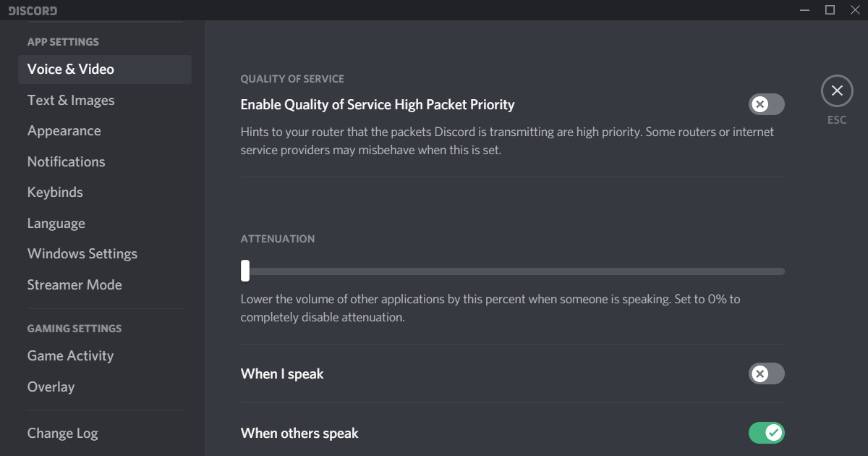Switch to Text & Images settings
The width and height of the screenshot is (868, 456).
tap(71, 100)
